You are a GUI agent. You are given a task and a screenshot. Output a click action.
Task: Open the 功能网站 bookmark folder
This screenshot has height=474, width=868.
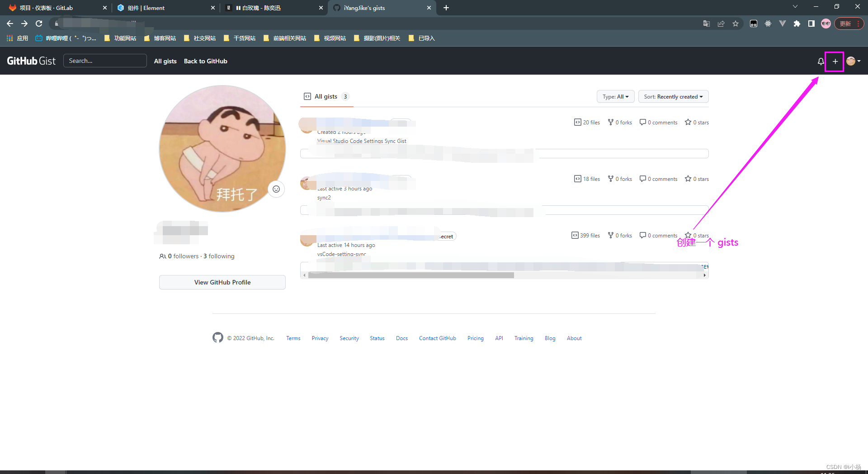click(120, 38)
